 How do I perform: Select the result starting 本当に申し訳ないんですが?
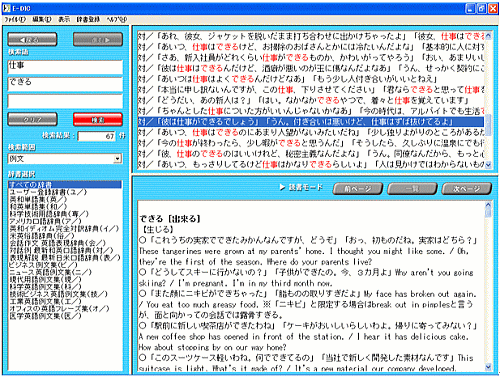point(311,90)
